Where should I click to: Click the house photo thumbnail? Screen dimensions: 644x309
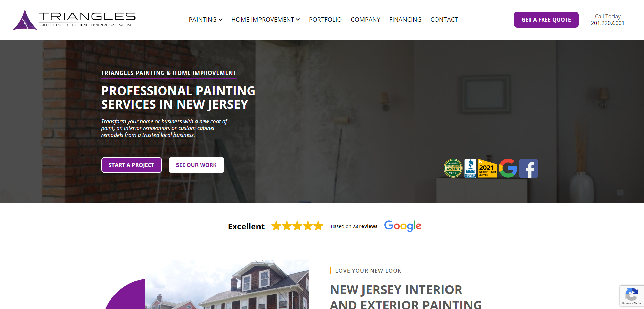pos(227,284)
